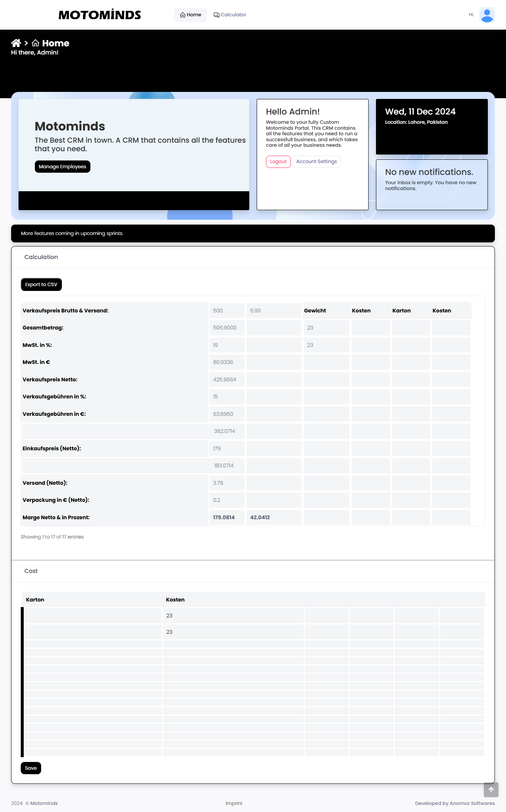506x812 pixels.
Task: Click the Motominds logo
Action: [100, 15]
